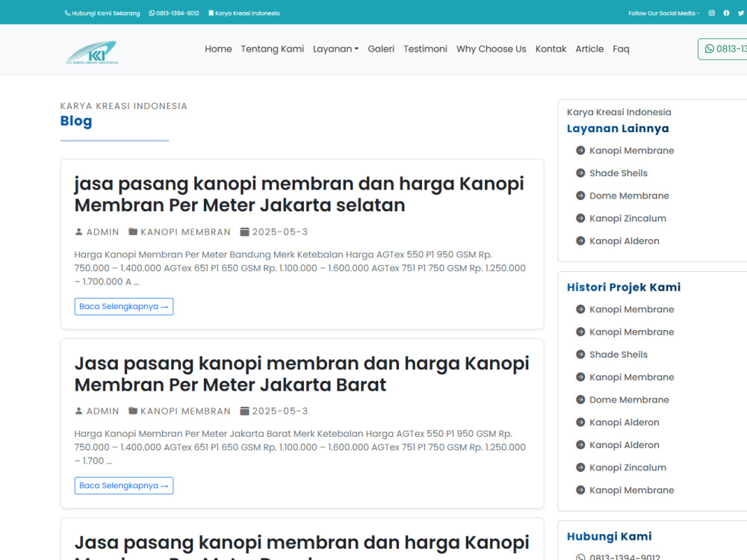Click the arrow icon beside Shade Sheils in Histori Projek
Image resolution: width=747 pixels, height=560 pixels.
click(x=580, y=354)
